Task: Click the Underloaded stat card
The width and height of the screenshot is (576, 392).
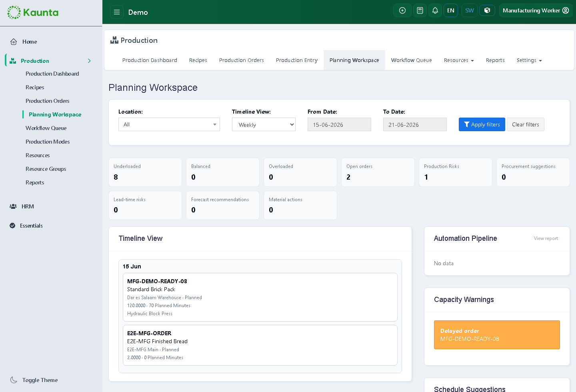Action: [145, 172]
